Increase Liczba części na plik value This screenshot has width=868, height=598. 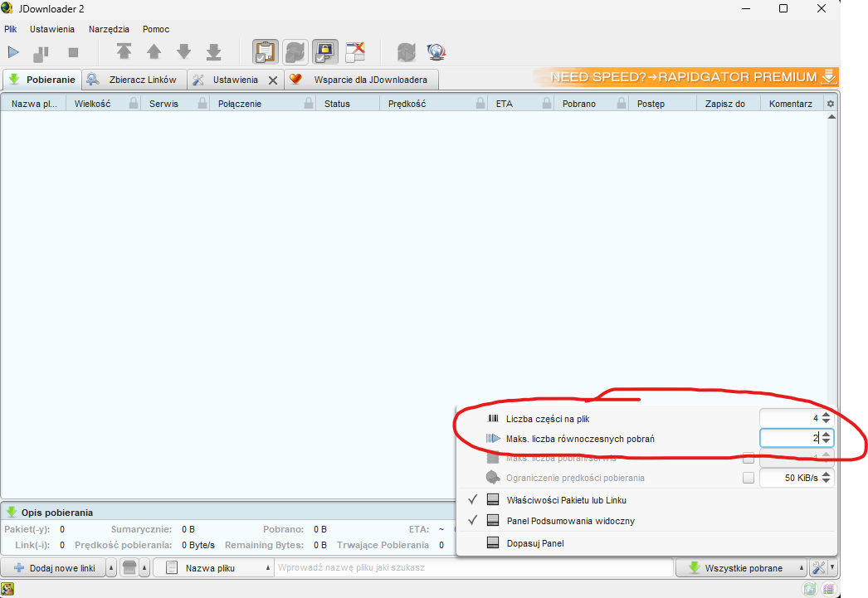827,415
